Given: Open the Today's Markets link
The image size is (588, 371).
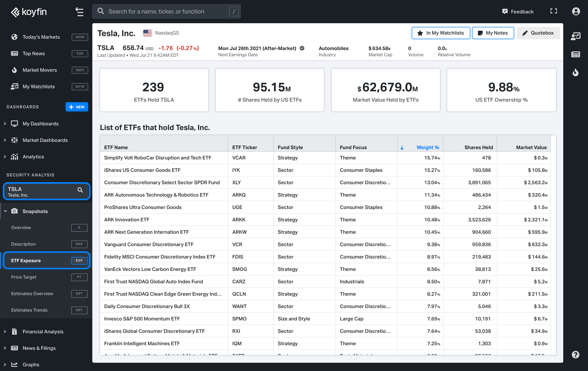Looking at the screenshot, I should pyautogui.click(x=41, y=37).
